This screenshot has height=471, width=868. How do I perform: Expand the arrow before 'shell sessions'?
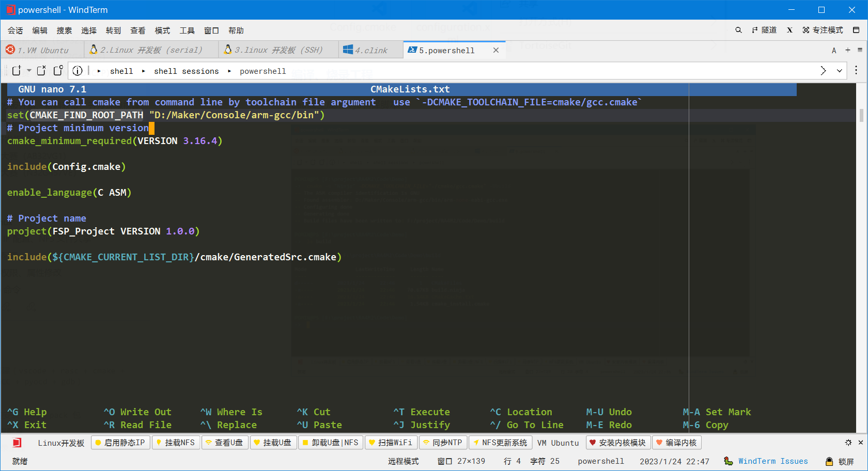click(x=143, y=71)
